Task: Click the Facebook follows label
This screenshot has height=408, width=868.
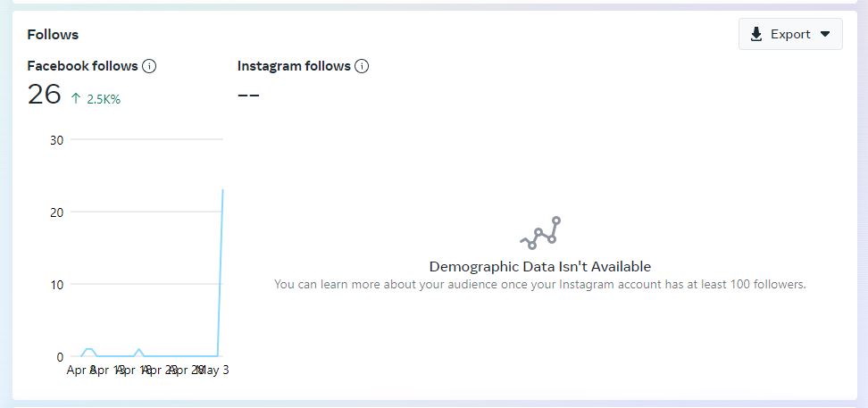Action: pyautogui.click(x=82, y=66)
